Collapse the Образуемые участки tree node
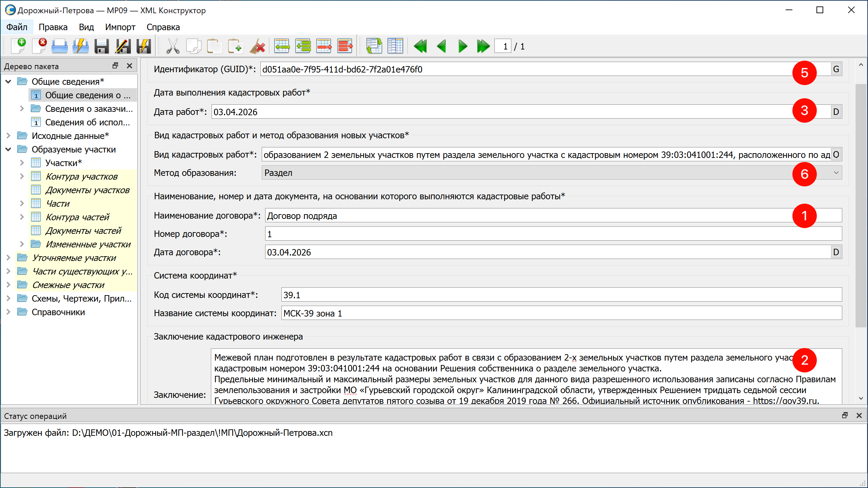Screen dimensions: 868x488 [x=8, y=149]
